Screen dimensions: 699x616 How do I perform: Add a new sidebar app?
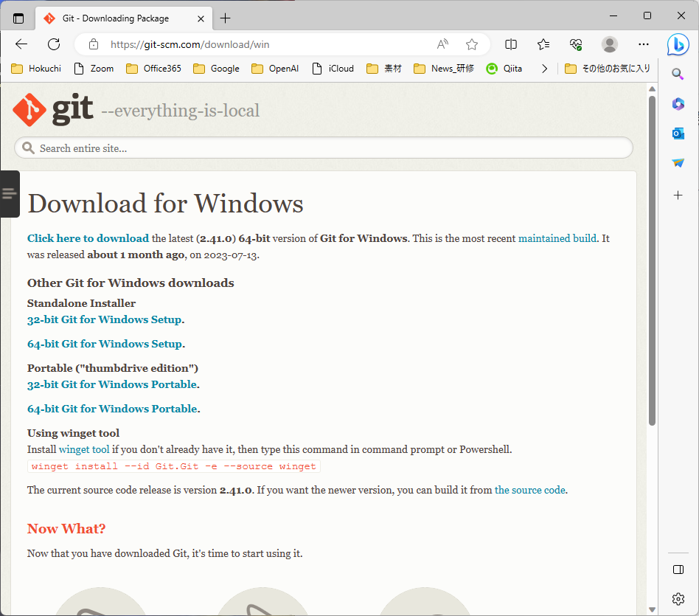(678, 195)
